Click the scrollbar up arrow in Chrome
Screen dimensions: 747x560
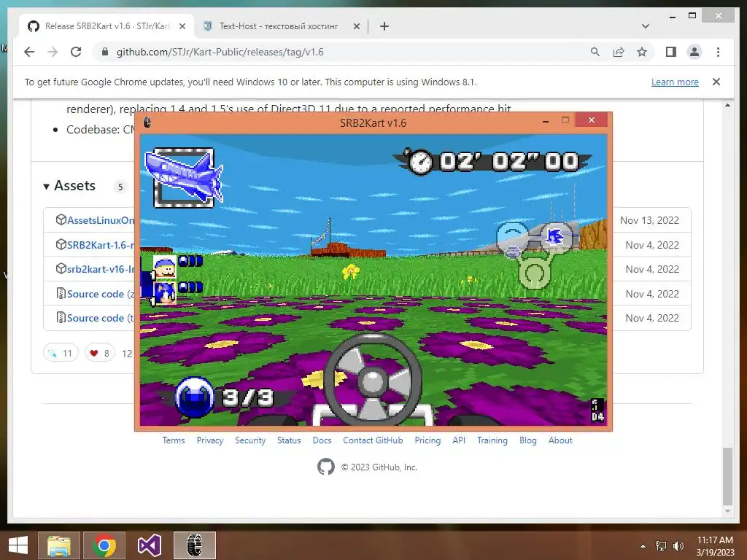(x=727, y=105)
